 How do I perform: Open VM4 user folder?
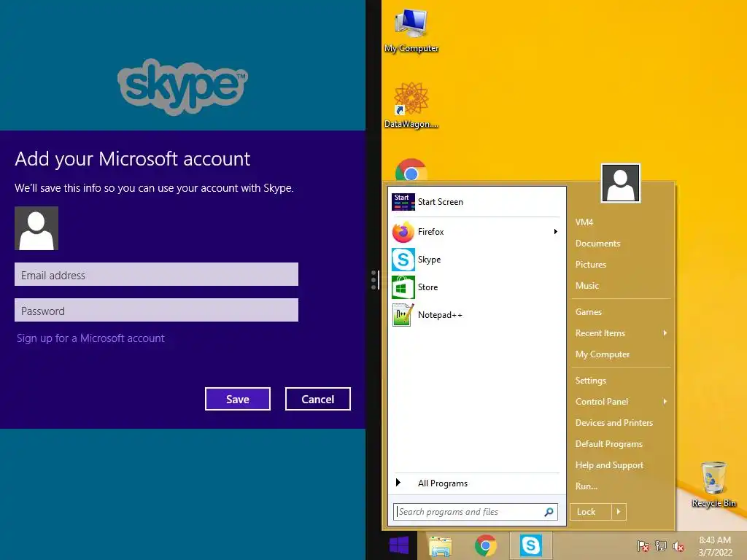584,222
